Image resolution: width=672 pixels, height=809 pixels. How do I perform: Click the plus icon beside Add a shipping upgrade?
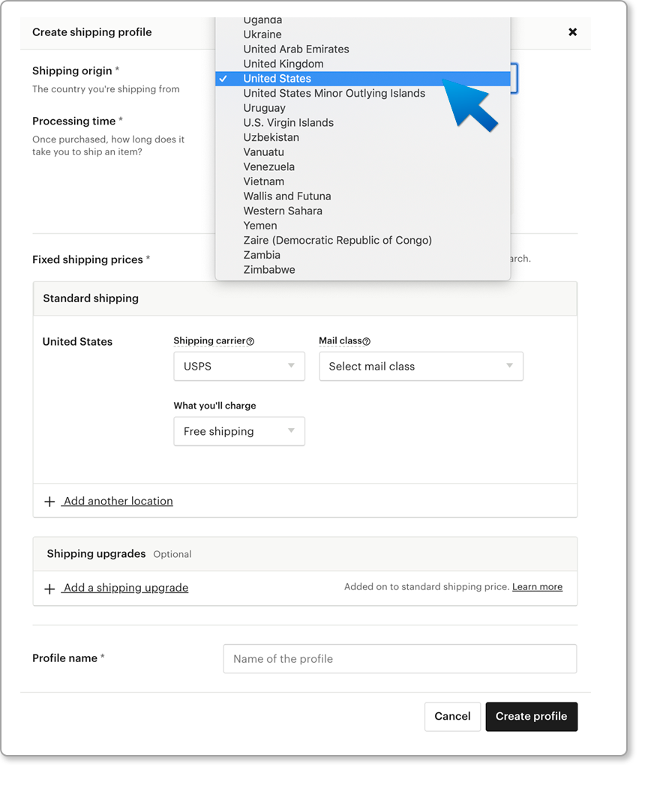pyautogui.click(x=49, y=588)
